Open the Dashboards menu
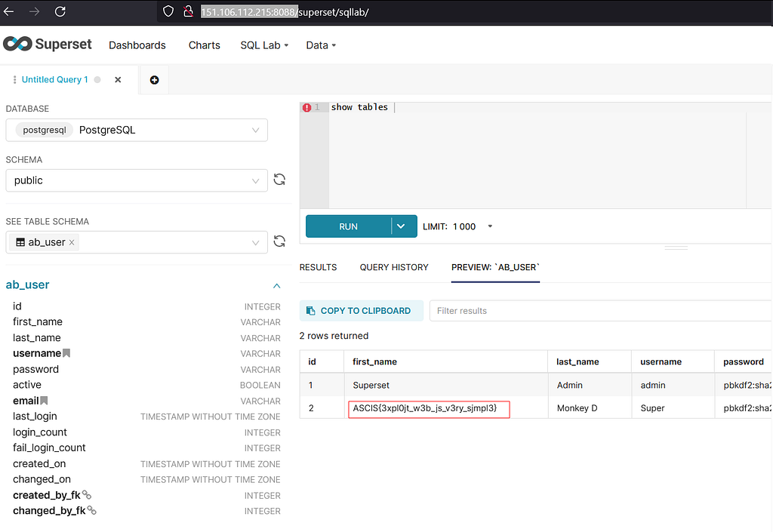This screenshot has height=532, width=773. [137, 45]
